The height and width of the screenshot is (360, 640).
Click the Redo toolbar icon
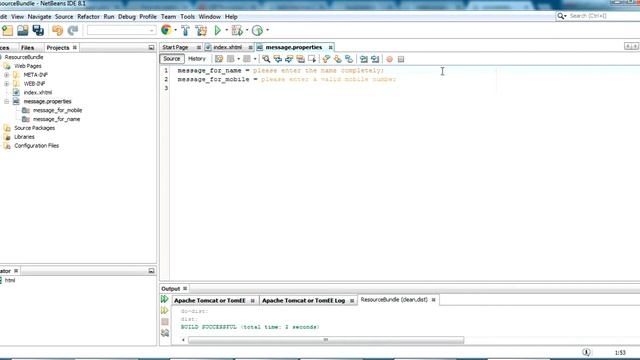[x=73, y=30]
